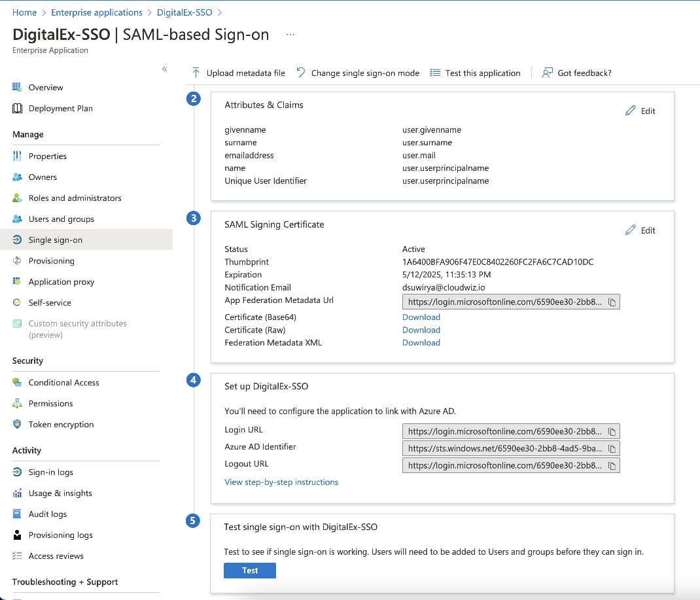Image resolution: width=700 pixels, height=600 pixels.
Task: Open the ellipsis menu beside page title
Action: tap(290, 35)
